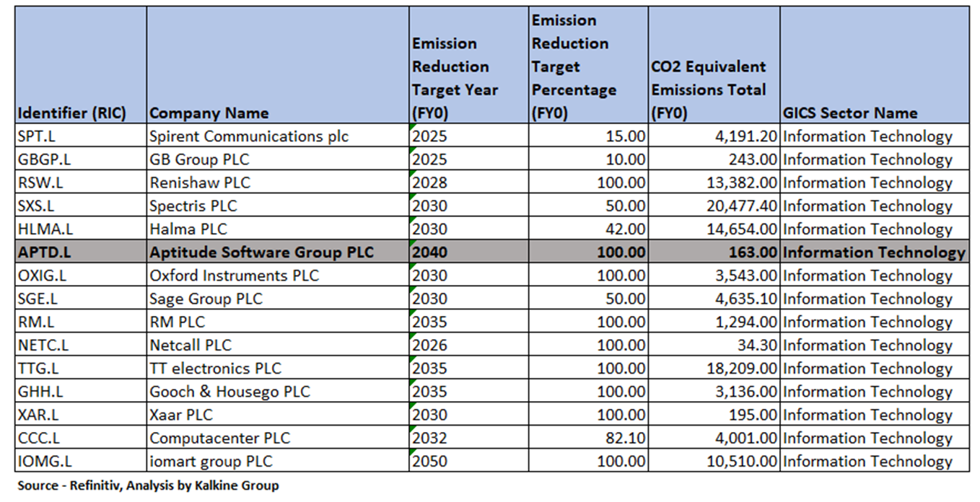The width and height of the screenshot is (980, 502).
Task: Select emissions value 243.00
Action: [x=714, y=159]
